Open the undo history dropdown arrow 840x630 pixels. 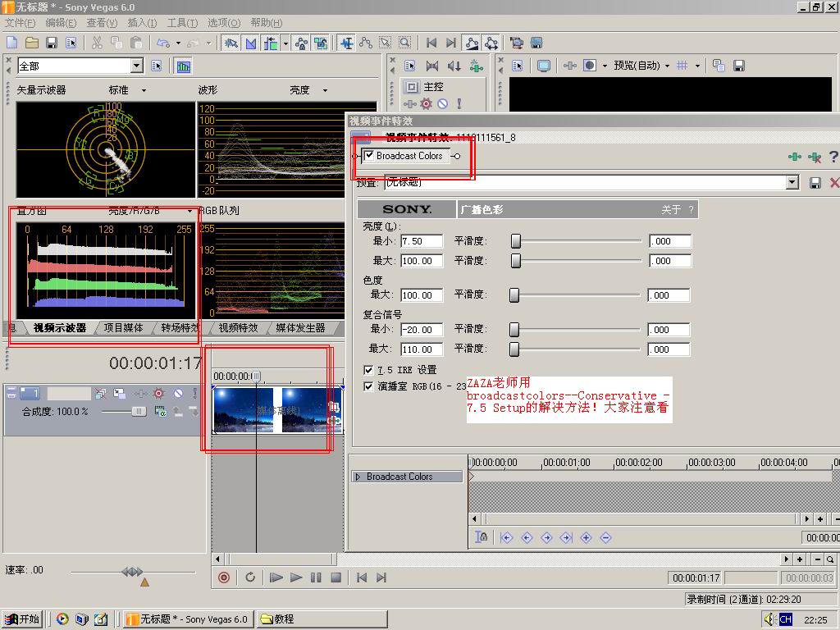tap(178, 43)
